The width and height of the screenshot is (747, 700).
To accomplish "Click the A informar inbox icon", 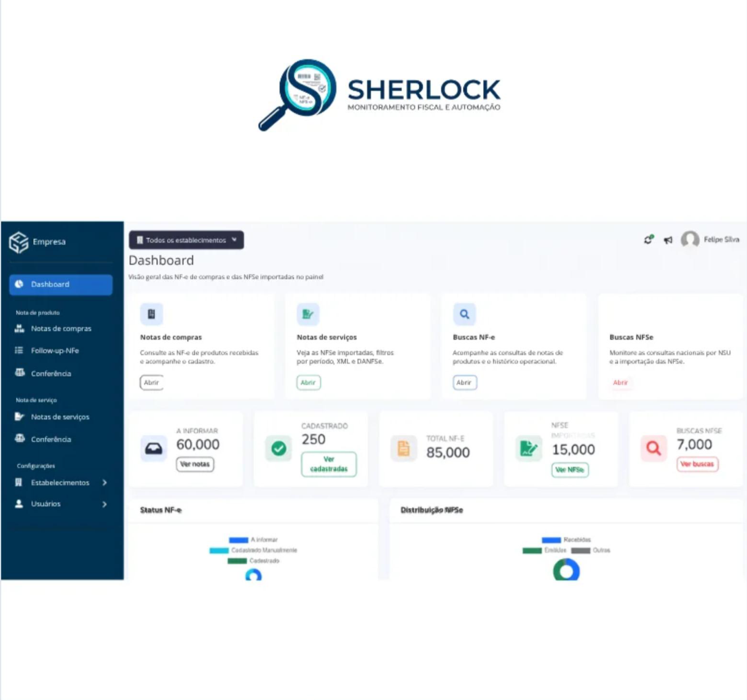I will point(153,449).
